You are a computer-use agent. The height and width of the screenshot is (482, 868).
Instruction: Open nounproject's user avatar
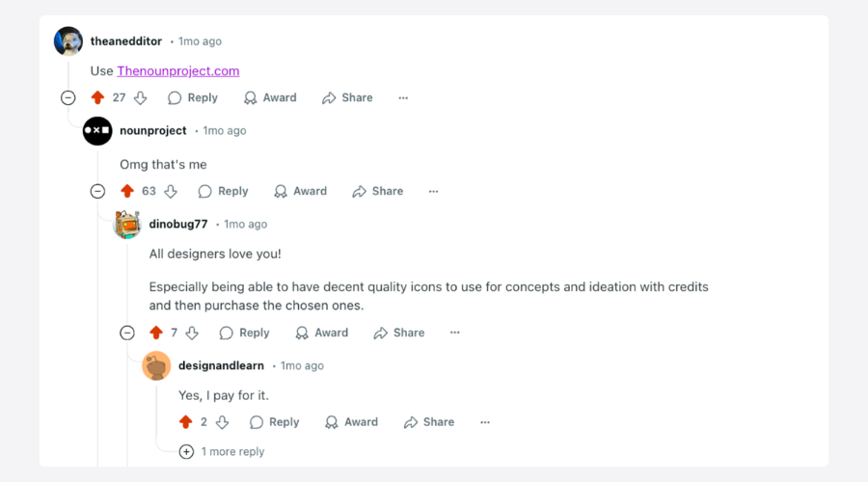[x=97, y=131]
